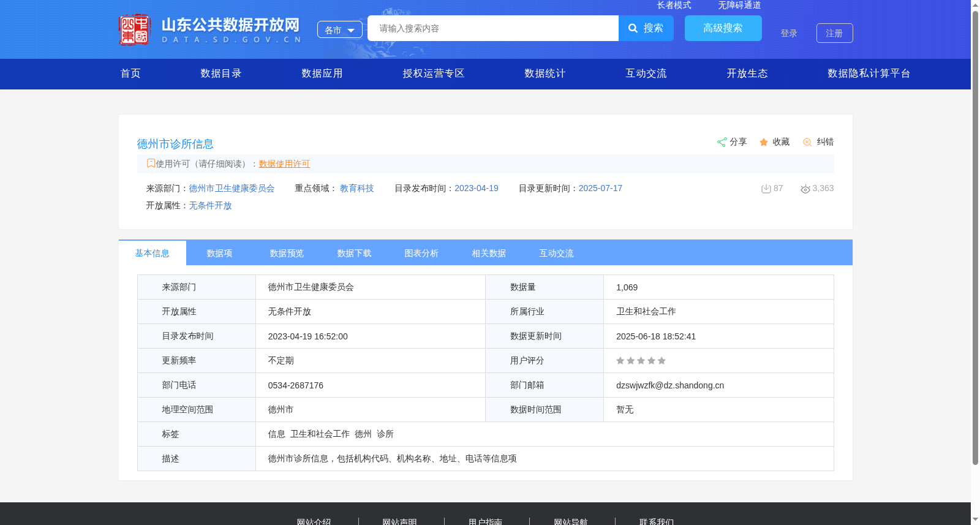Click the data quantity value 1,069
This screenshot has height=525, width=980.
tap(627, 287)
